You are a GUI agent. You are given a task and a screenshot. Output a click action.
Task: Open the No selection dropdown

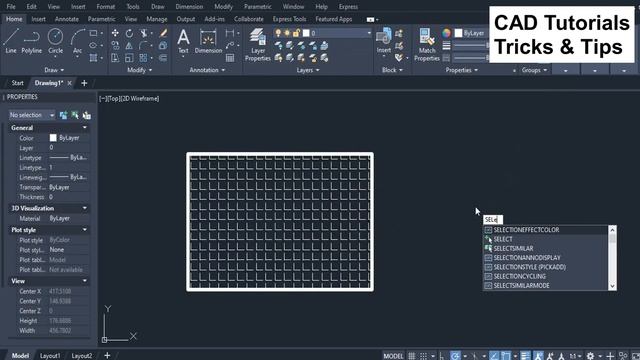click(x=32, y=115)
